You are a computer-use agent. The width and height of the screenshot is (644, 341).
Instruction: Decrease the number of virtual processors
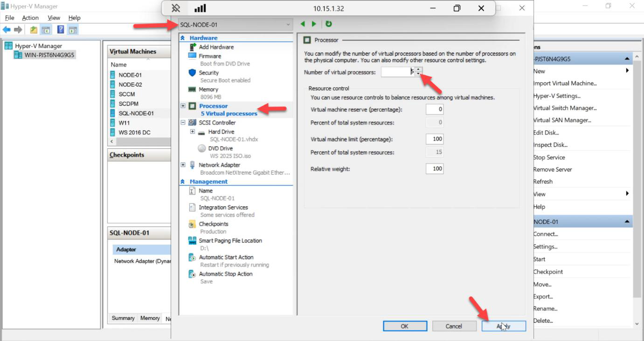[418, 74]
